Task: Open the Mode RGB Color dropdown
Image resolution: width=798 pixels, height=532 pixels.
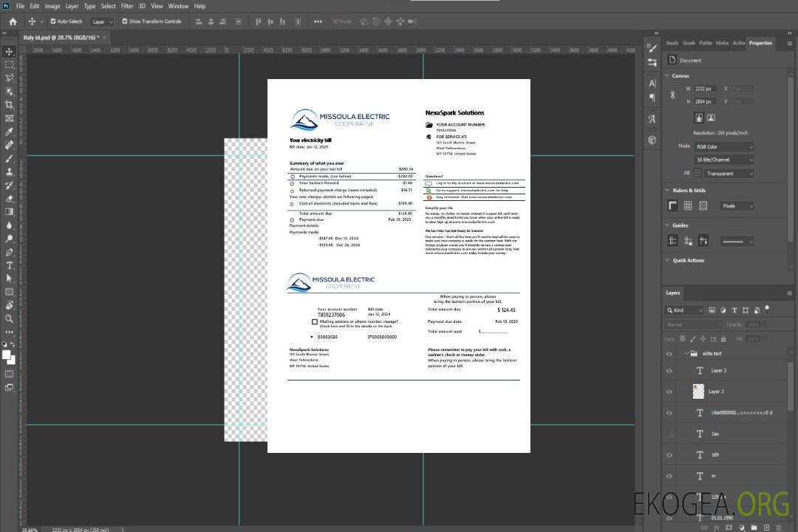Action: [724, 146]
